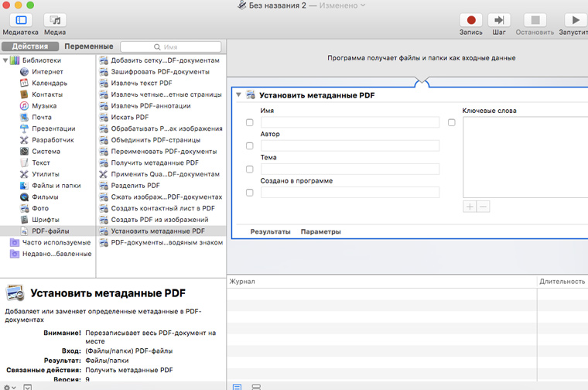Select the Контакты library category
Image resolution: width=588 pixels, height=390 pixels.
[x=47, y=94]
